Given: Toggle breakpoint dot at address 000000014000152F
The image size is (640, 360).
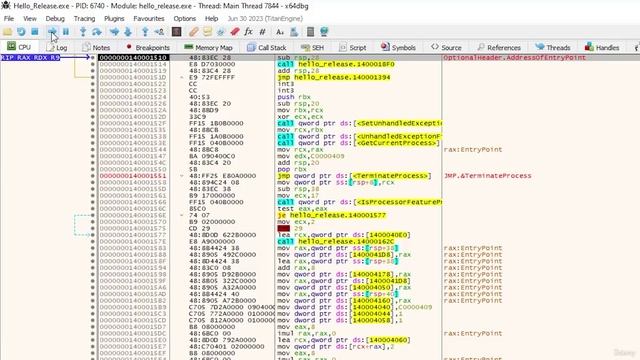Looking at the screenshot, I should pos(93,123).
